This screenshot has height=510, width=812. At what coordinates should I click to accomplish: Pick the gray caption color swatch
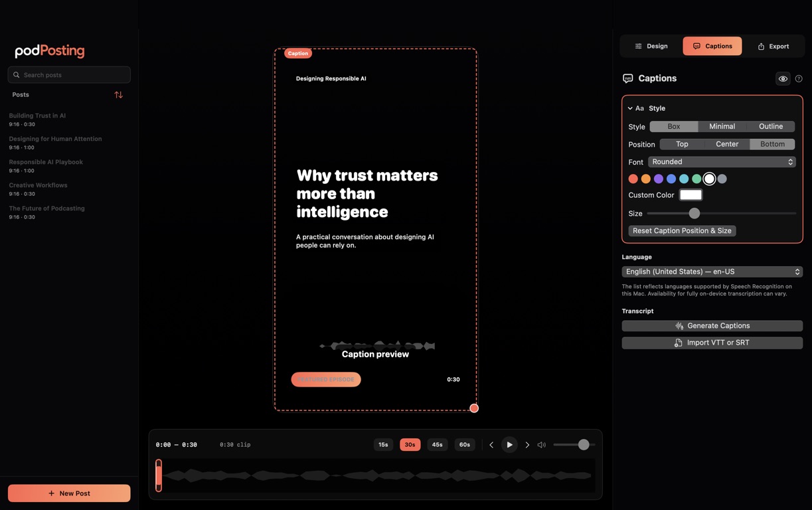point(722,179)
